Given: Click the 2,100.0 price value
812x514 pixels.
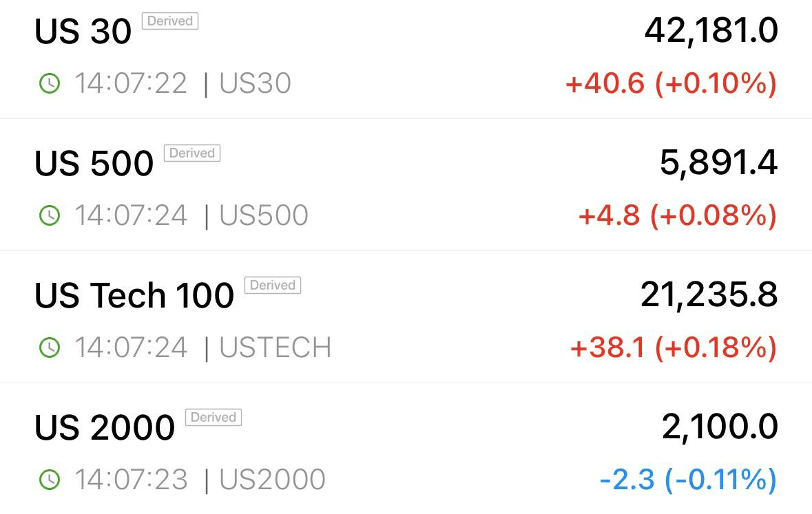Looking at the screenshot, I should pos(720,427).
